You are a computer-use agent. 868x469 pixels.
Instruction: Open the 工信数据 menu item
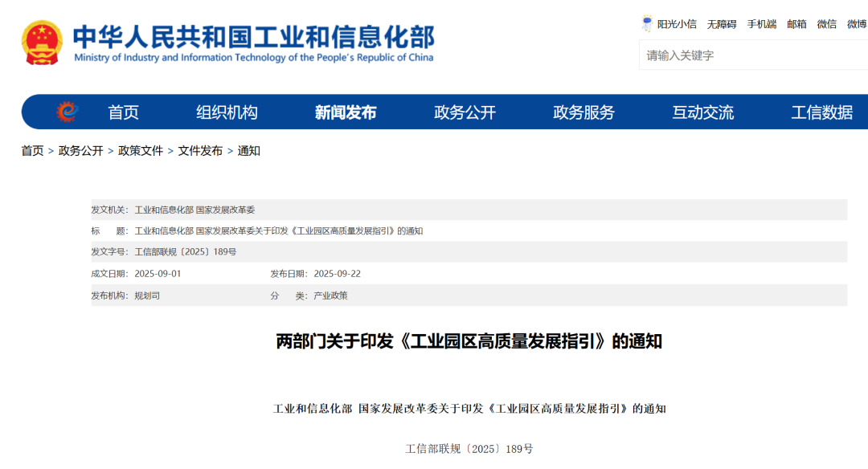[821, 112]
